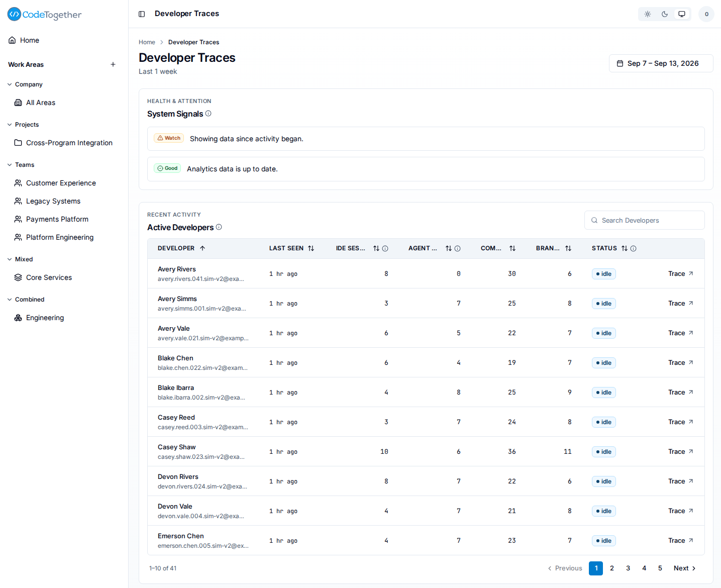
Task: Sort by IDE Sessions column
Action: coord(376,248)
